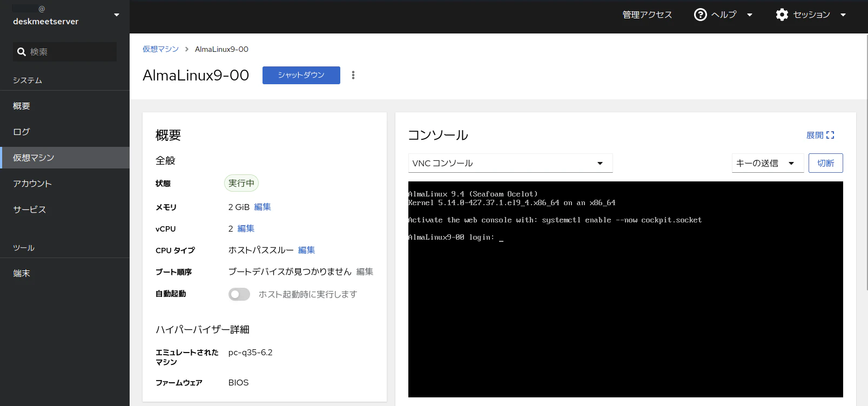Screen dimensions: 868x406
Task: Toggle the 自動起動 autostart switch
Action: [x=239, y=294]
